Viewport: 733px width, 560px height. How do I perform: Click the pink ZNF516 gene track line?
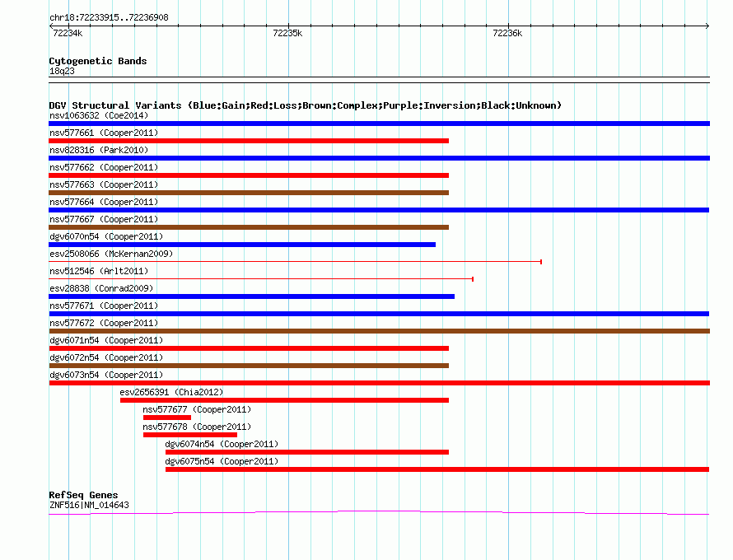[379, 513]
